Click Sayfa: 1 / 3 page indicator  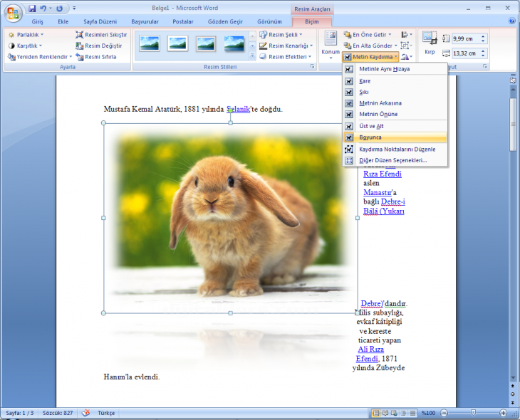[x=20, y=413]
